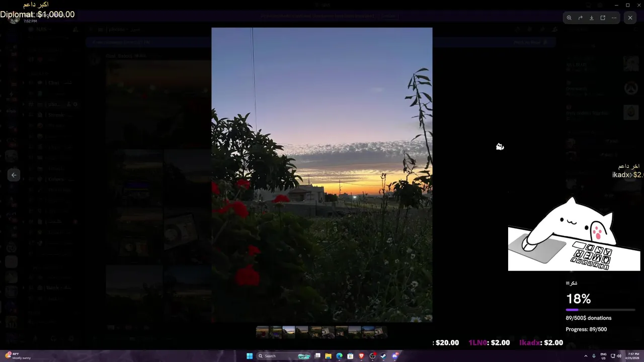This screenshot has width=644, height=362.
Task: Select the last thumbnail in the image strip
Action: (x=381, y=332)
